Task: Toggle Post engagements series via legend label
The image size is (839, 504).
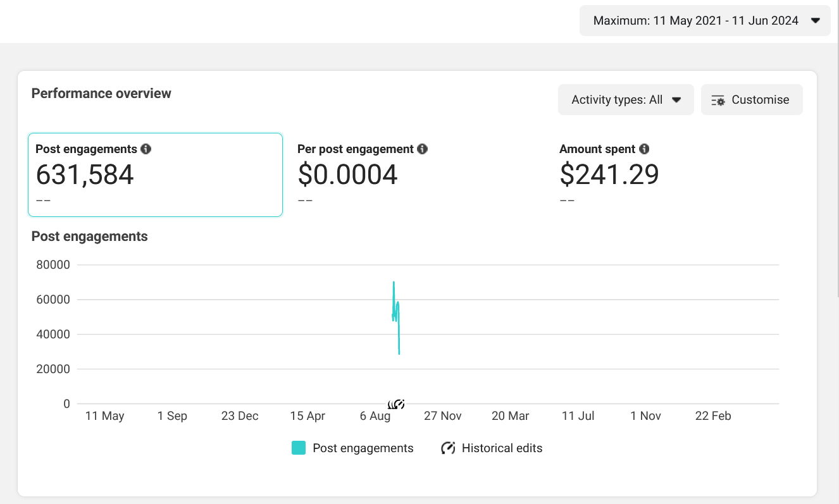Action: pos(363,448)
